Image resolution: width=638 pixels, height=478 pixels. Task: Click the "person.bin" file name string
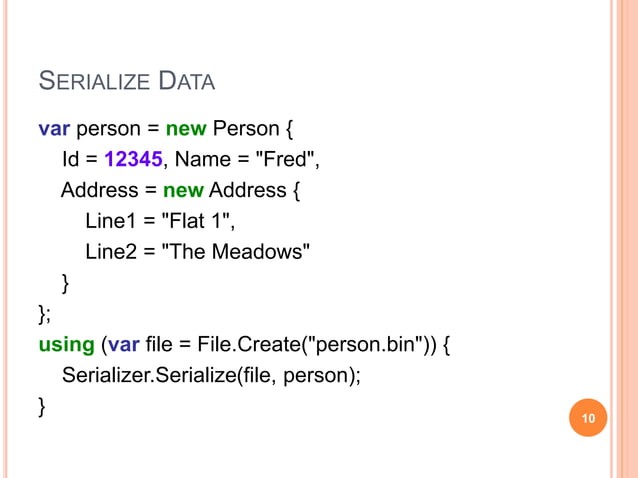coord(365,344)
